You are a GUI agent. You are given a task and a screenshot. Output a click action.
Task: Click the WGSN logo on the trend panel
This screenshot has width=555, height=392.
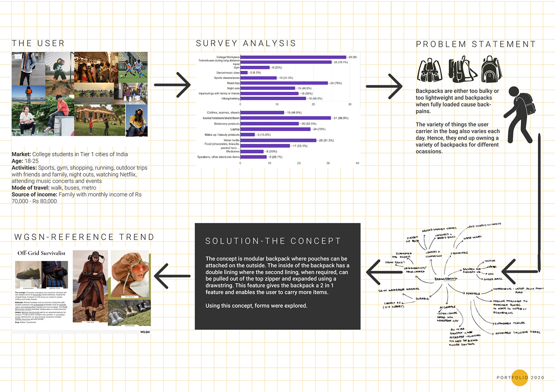(x=145, y=332)
